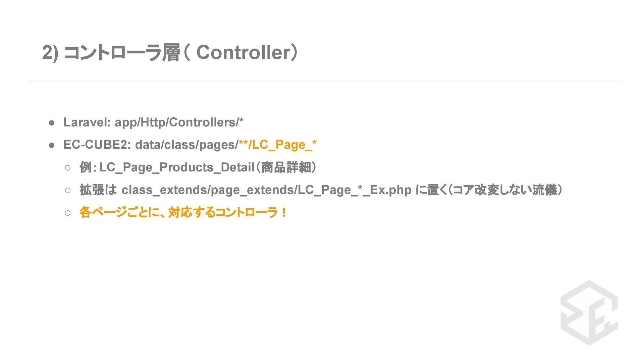The height and width of the screenshot is (362, 644).
Task: Click the data/class/pages/ path text
Action: point(186,145)
